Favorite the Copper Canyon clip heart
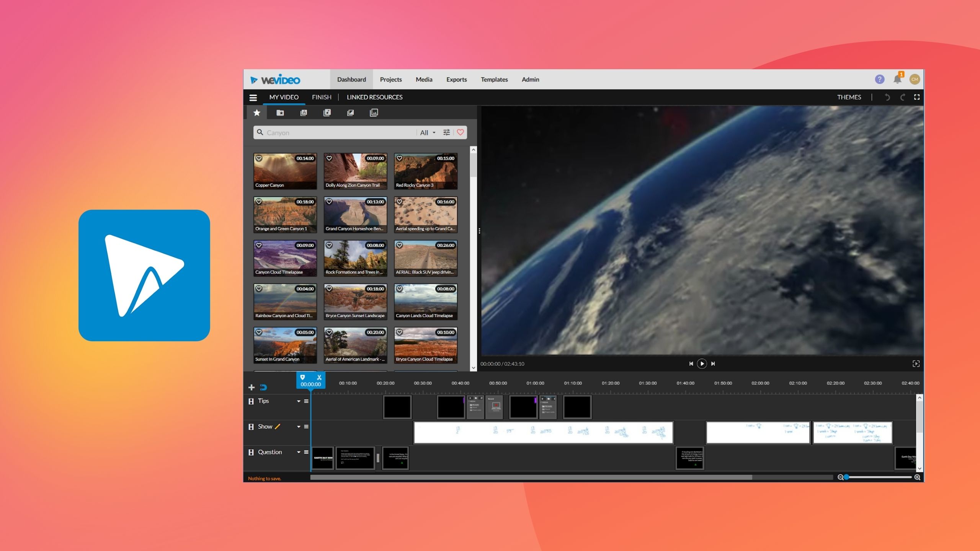The height and width of the screenshot is (551, 980). coord(259,158)
